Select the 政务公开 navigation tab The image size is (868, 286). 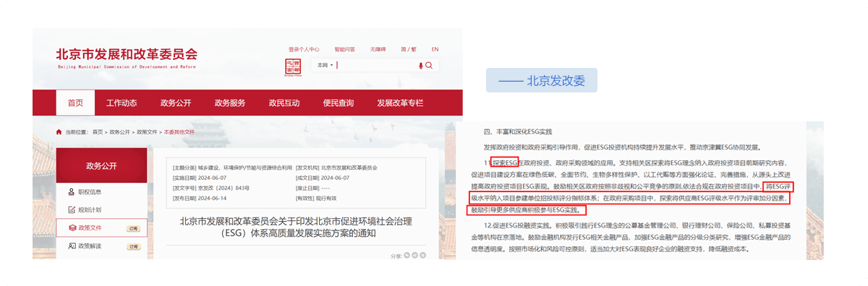[x=176, y=103]
